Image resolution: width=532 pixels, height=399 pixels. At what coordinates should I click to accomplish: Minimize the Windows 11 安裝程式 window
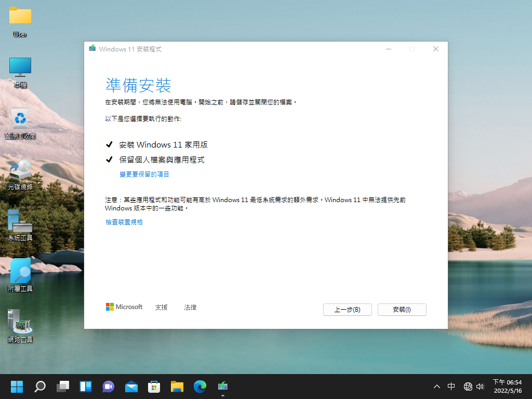click(x=389, y=49)
